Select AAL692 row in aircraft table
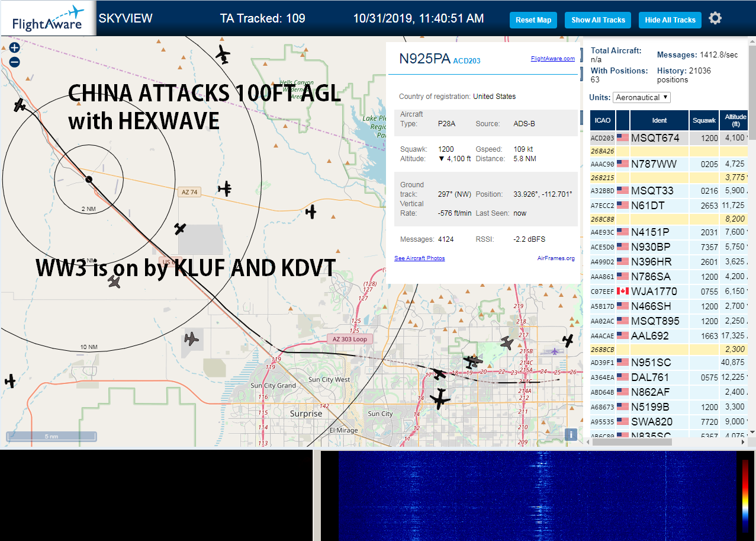Image resolution: width=756 pixels, height=541 pixels. click(669, 335)
